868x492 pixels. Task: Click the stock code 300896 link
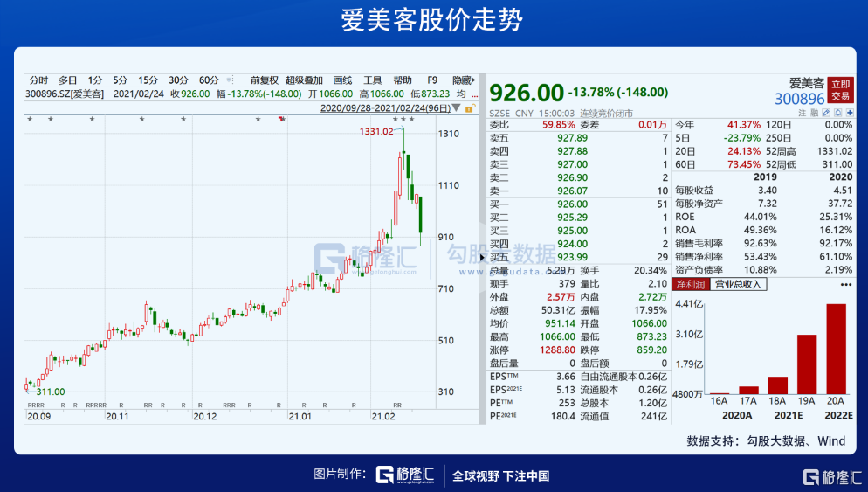799,99
